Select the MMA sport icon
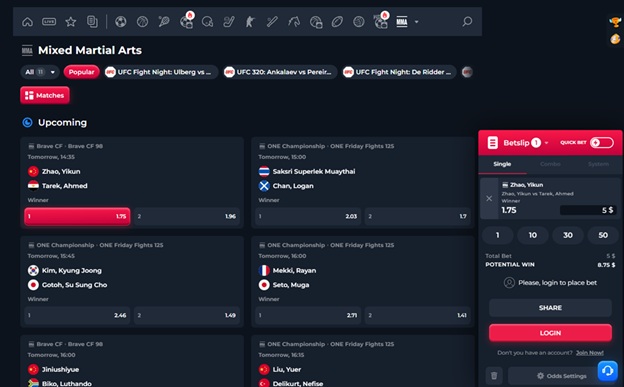The height and width of the screenshot is (387, 624). pos(402,22)
